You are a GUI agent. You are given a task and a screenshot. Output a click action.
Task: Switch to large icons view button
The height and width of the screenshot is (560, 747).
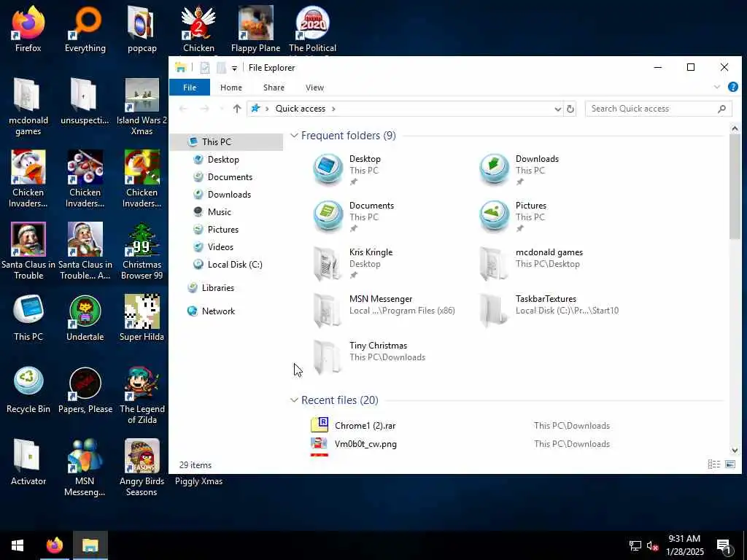coord(729,464)
